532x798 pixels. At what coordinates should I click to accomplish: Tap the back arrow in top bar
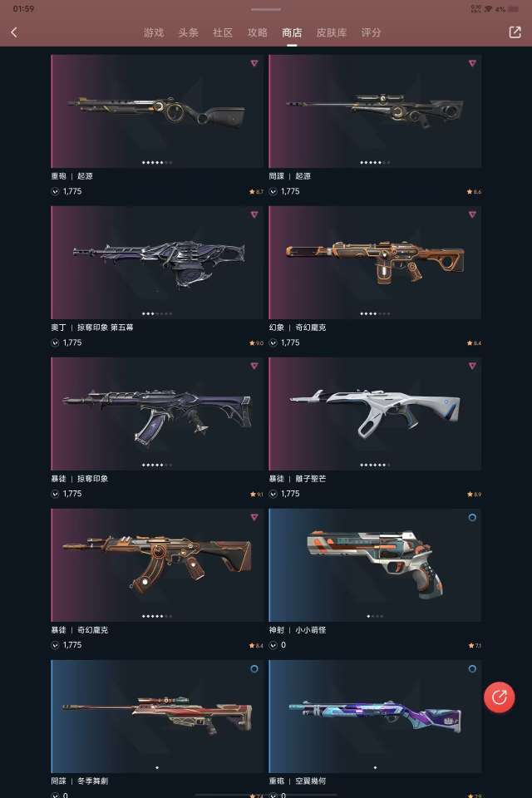tap(14, 32)
